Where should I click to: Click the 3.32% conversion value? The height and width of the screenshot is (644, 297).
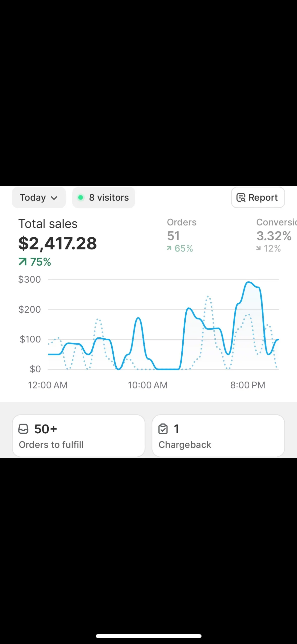point(274,236)
